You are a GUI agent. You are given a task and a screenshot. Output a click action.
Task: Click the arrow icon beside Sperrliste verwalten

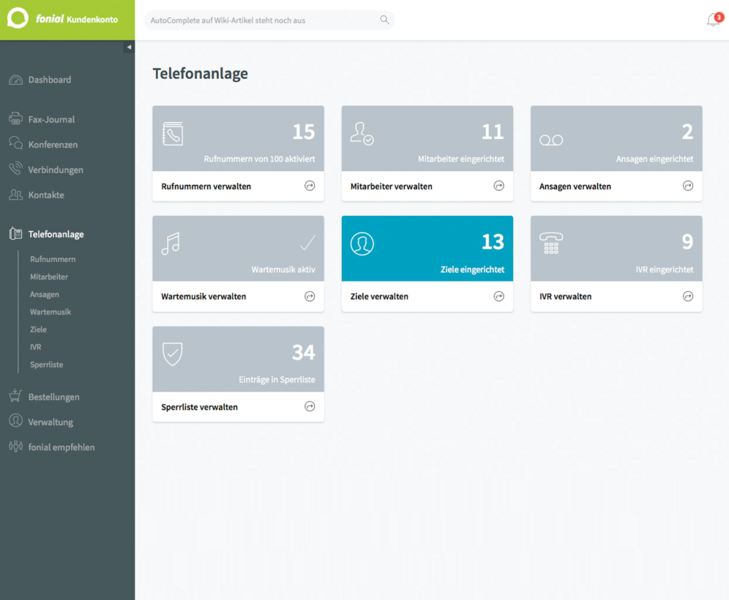(x=310, y=407)
